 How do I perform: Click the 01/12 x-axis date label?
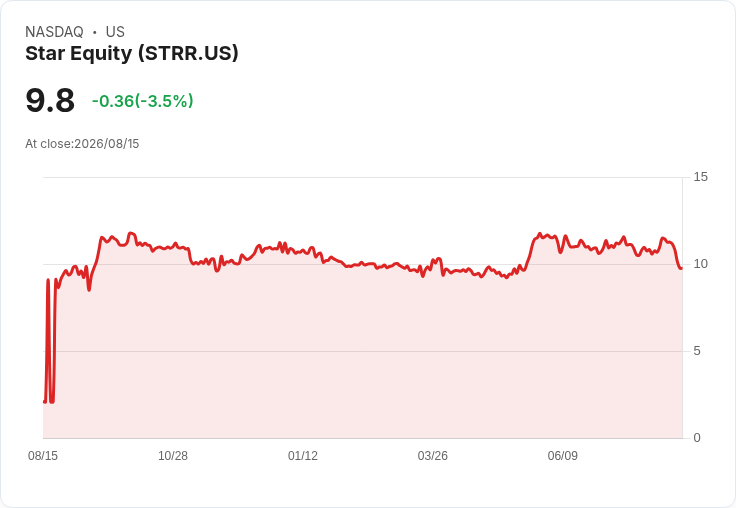coord(303,455)
